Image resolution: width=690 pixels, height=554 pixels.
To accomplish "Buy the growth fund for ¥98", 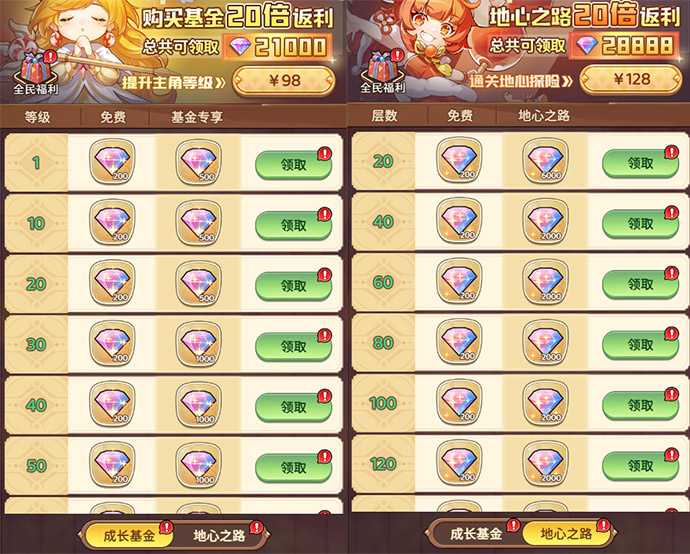I will (x=284, y=81).
